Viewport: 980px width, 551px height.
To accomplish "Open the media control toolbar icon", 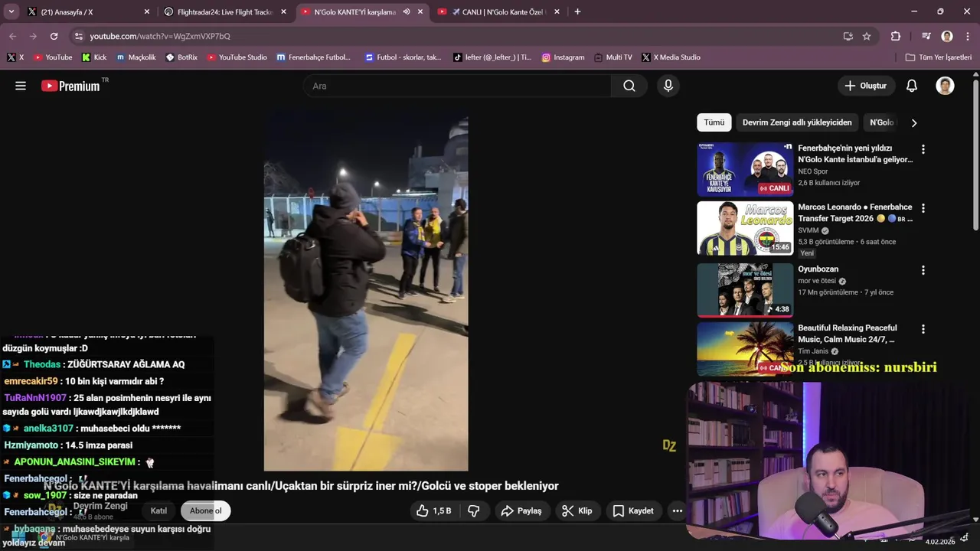I will tap(926, 36).
